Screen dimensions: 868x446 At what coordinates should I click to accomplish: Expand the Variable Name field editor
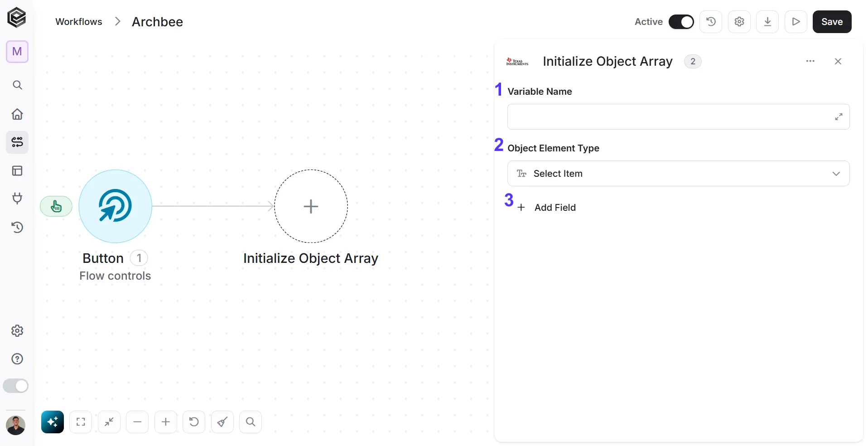[839, 117]
